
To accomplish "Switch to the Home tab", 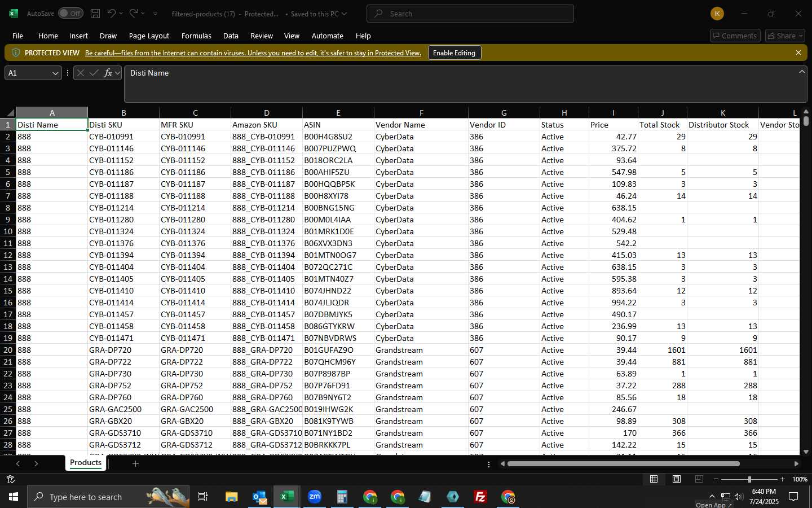I will (48, 36).
